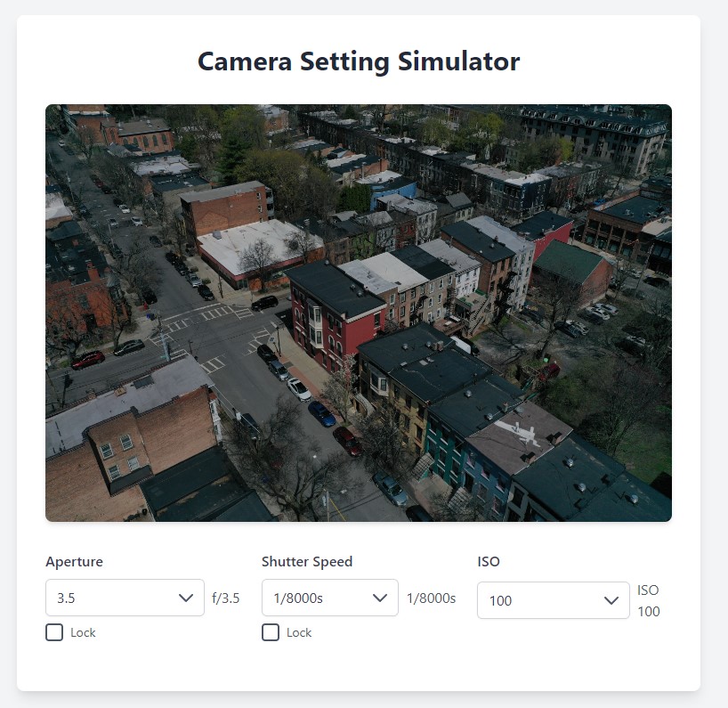
Task: Click the Aperture section label
Action: click(74, 561)
